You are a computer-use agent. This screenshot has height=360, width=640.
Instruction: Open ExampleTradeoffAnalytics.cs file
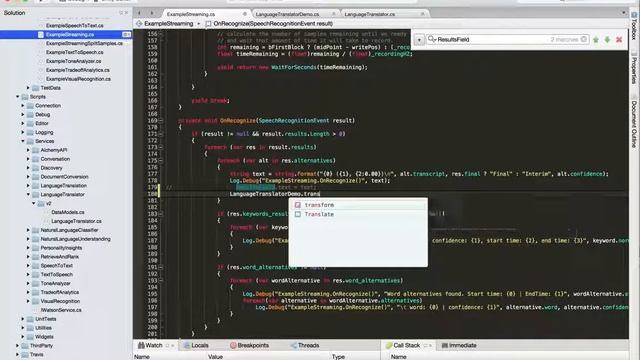pyautogui.click(x=78, y=70)
